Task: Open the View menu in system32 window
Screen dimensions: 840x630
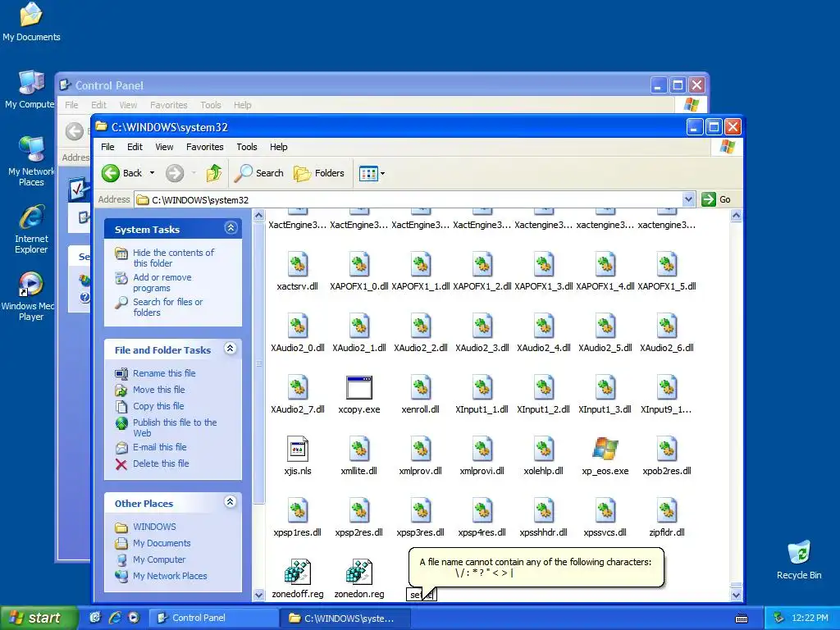Action: [x=164, y=147]
